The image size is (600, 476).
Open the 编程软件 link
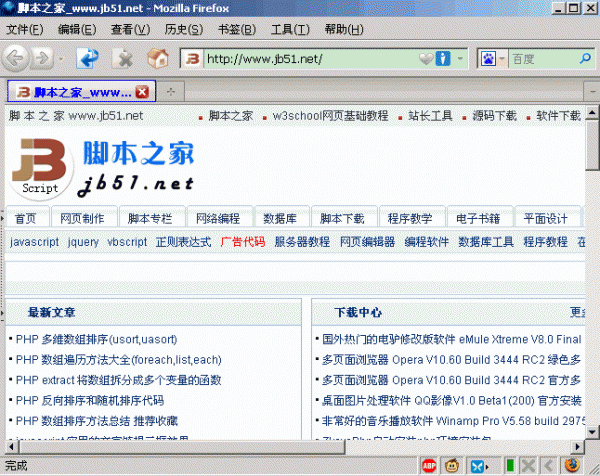[427, 242]
